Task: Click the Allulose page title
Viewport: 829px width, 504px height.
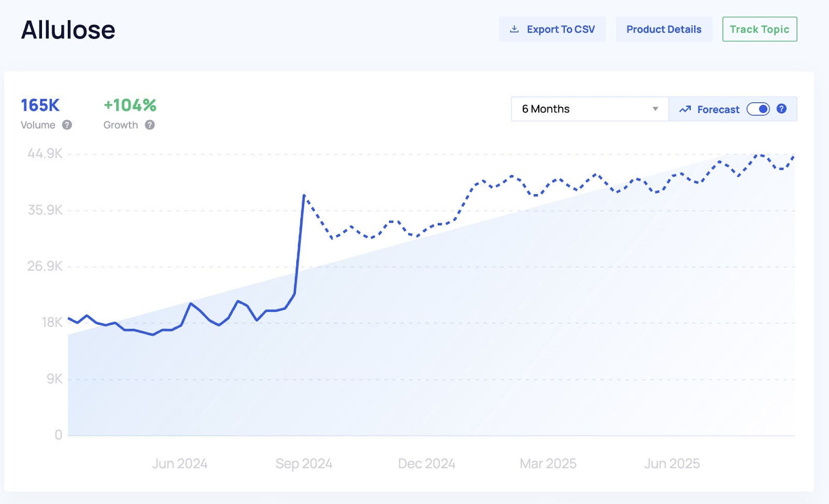Action: (x=68, y=30)
